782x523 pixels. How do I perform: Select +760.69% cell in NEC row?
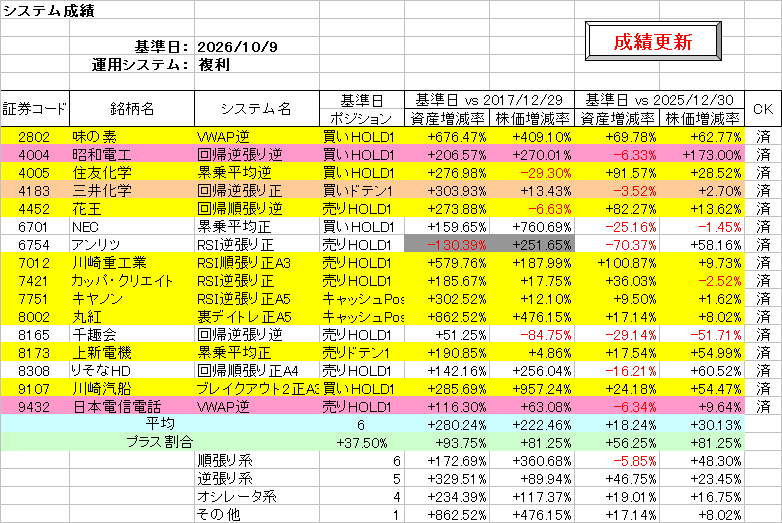click(532, 227)
